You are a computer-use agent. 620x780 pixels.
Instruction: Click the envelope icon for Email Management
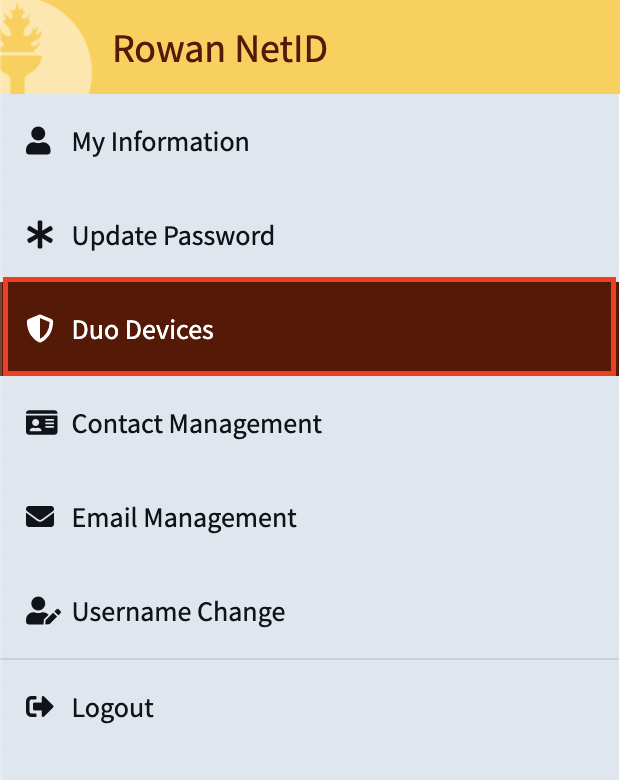click(x=39, y=517)
